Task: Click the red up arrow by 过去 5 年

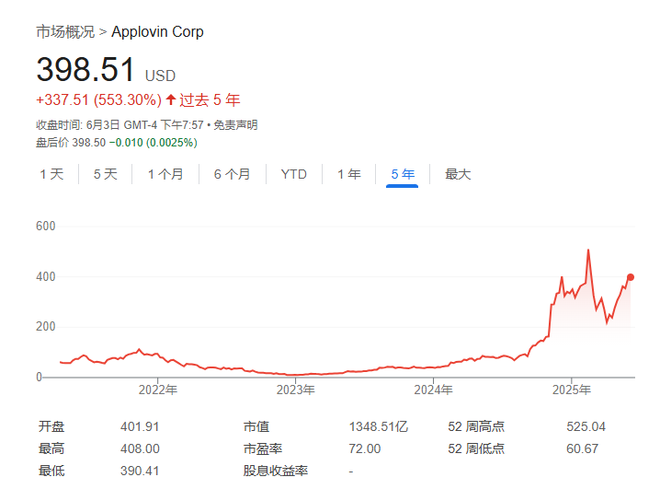Action: (x=170, y=100)
